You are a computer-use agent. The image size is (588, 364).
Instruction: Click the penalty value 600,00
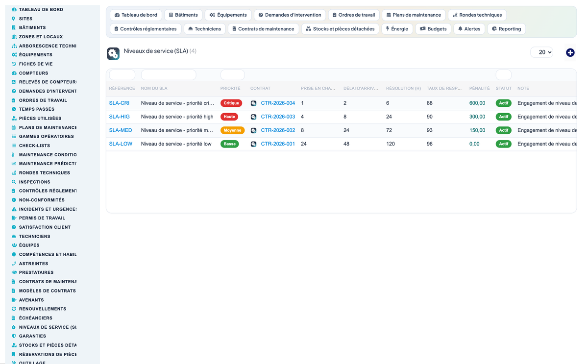click(477, 103)
